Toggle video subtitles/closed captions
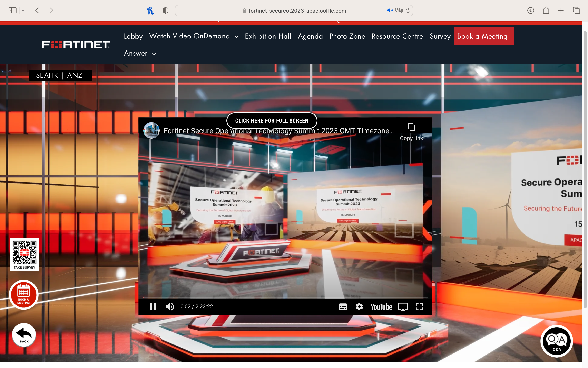 pyautogui.click(x=343, y=307)
